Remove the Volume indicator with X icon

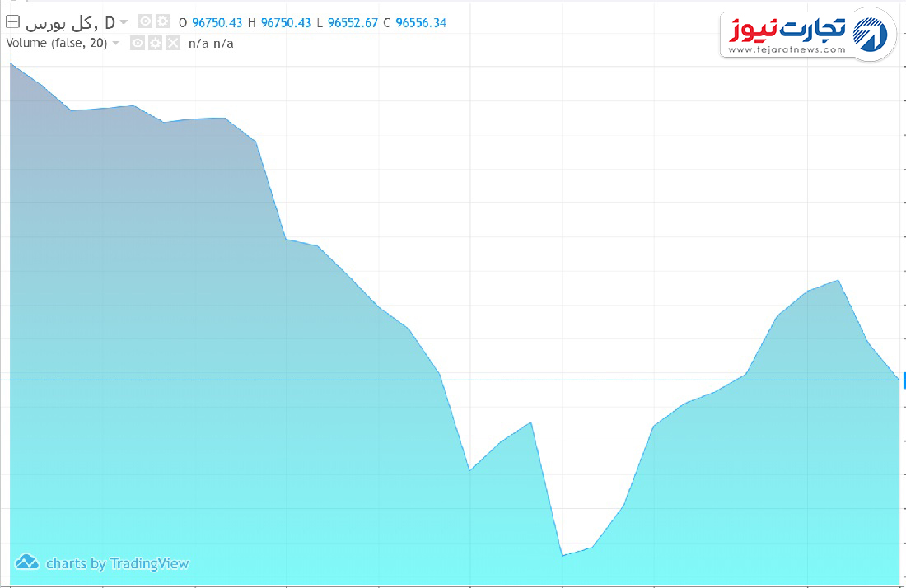(172, 43)
